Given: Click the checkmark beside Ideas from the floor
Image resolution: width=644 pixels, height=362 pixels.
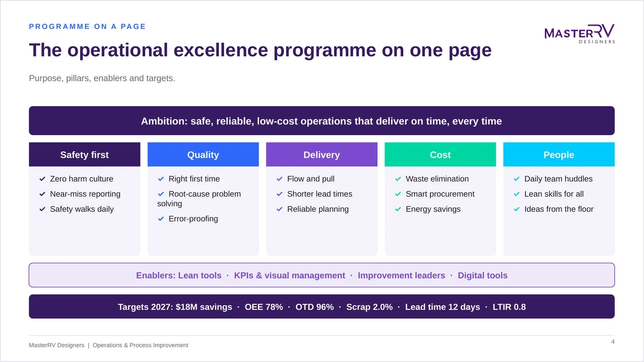Looking at the screenshot, I should point(517,209).
